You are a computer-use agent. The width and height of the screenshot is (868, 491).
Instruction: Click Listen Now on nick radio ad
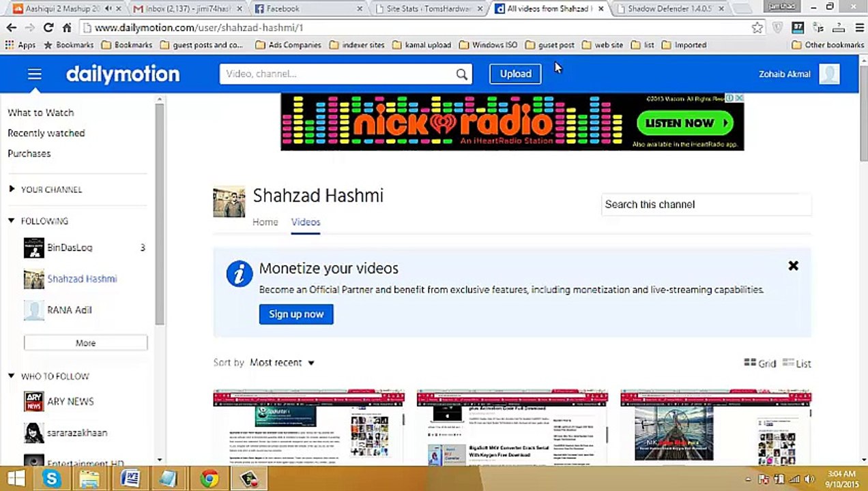tap(684, 123)
